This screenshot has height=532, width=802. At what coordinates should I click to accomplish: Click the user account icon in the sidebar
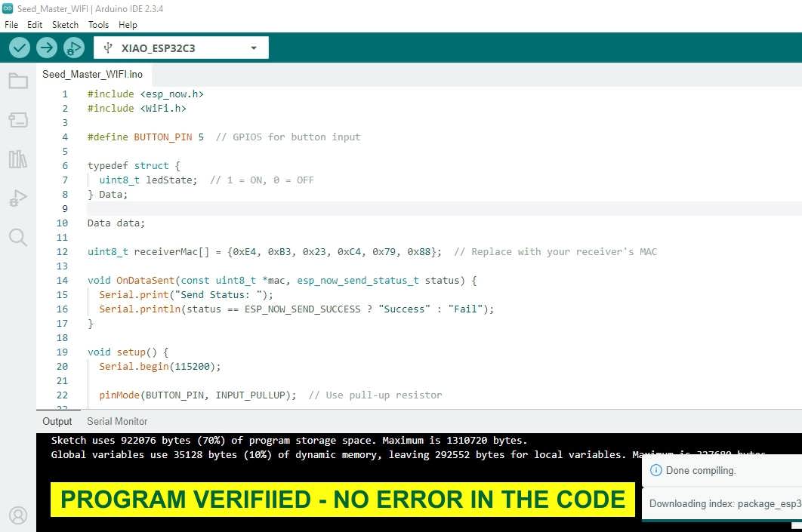(18, 515)
